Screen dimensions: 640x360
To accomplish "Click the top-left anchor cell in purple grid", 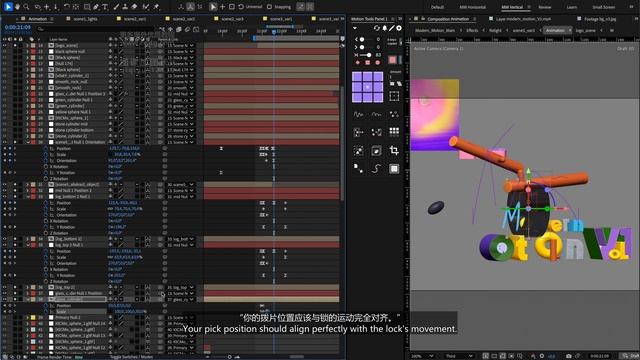I will tap(357, 76).
